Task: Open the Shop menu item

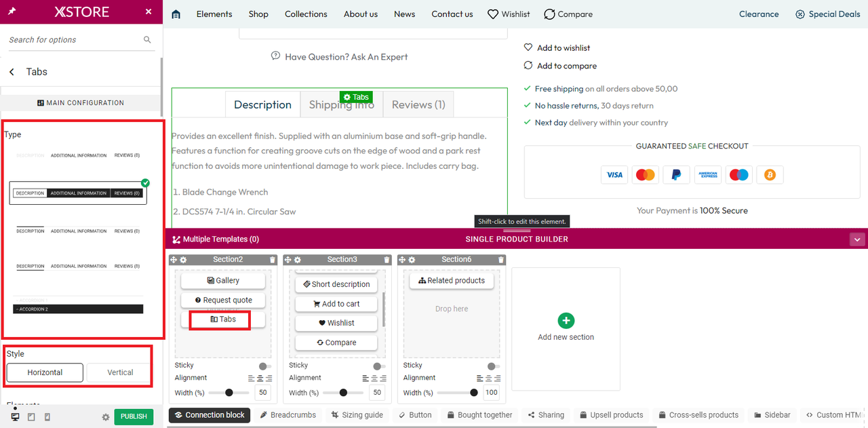Action: 258,14
